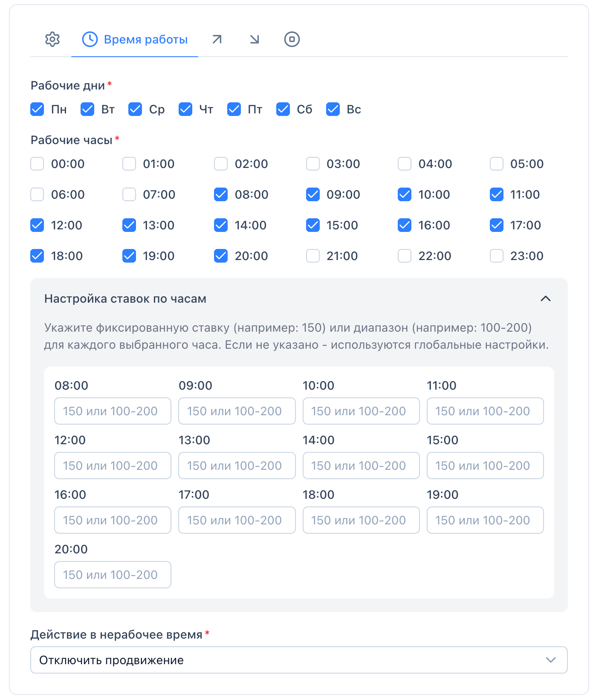Switch to the Время работы tab

(x=145, y=40)
